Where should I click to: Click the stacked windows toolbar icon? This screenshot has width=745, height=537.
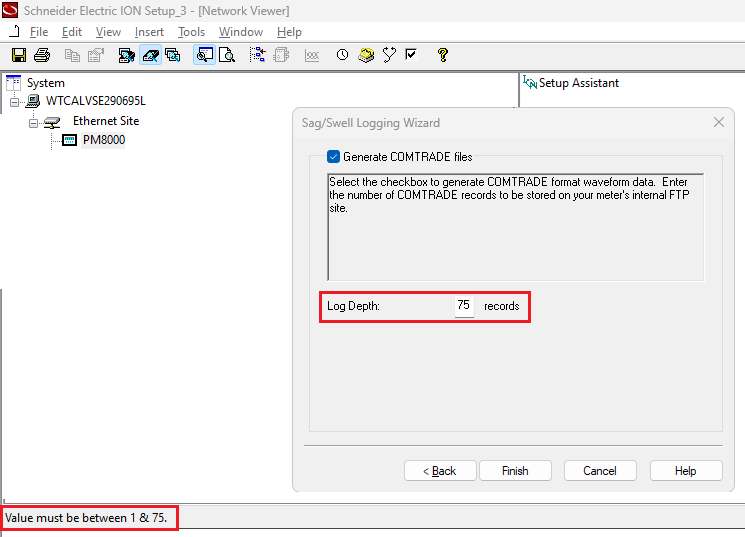[x=172, y=56]
